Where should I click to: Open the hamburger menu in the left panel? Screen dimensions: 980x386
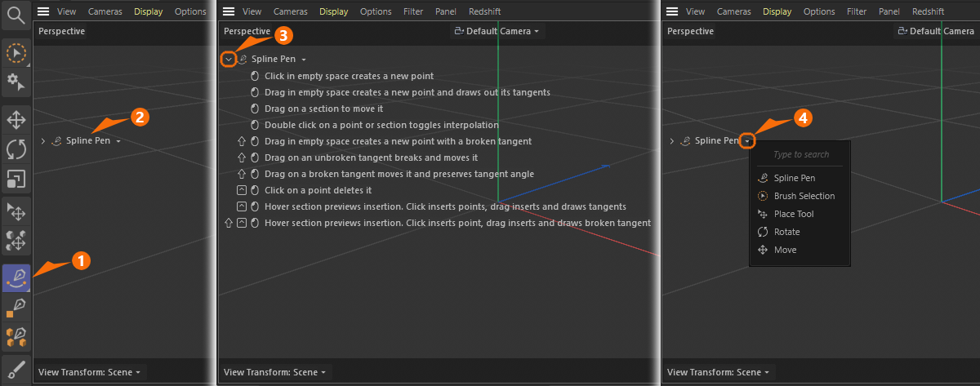(x=43, y=11)
